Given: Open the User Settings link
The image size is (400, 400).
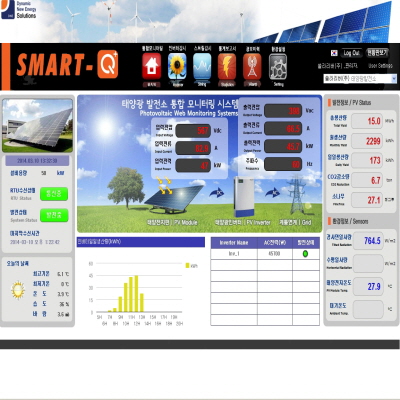Looking at the screenshot, I should click(380, 66).
